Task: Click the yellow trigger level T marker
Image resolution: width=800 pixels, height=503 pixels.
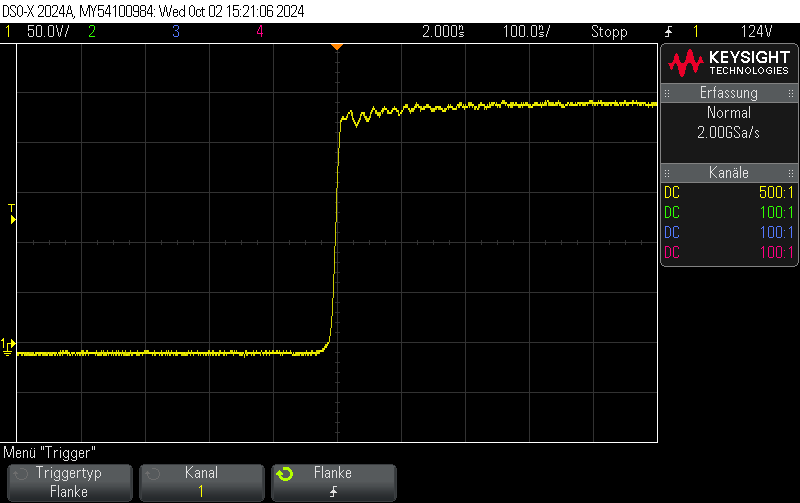Action: pos(12,214)
